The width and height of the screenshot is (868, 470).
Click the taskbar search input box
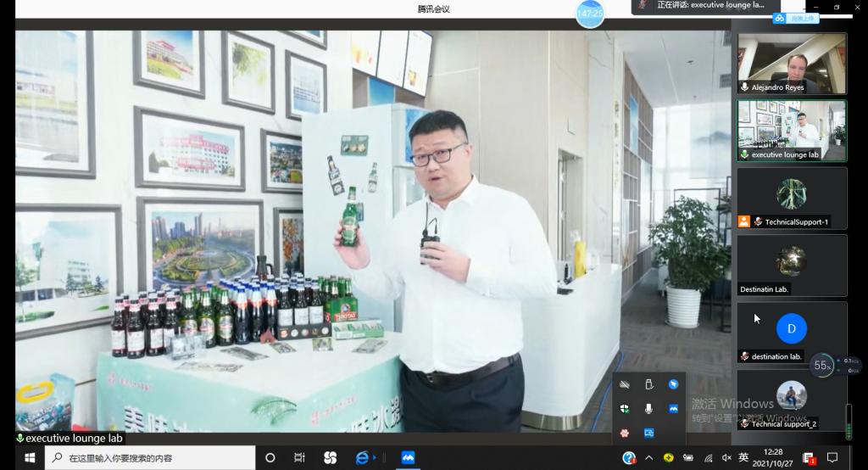coord(148,457)
